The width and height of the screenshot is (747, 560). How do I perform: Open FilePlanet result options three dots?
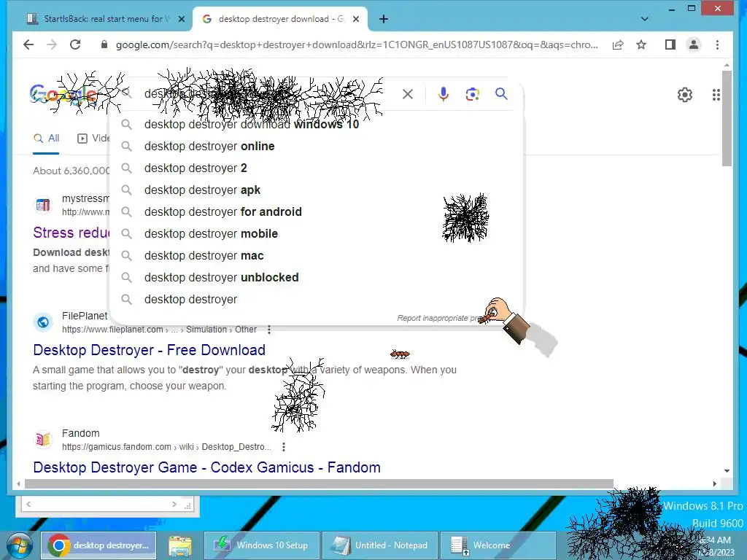269,330
